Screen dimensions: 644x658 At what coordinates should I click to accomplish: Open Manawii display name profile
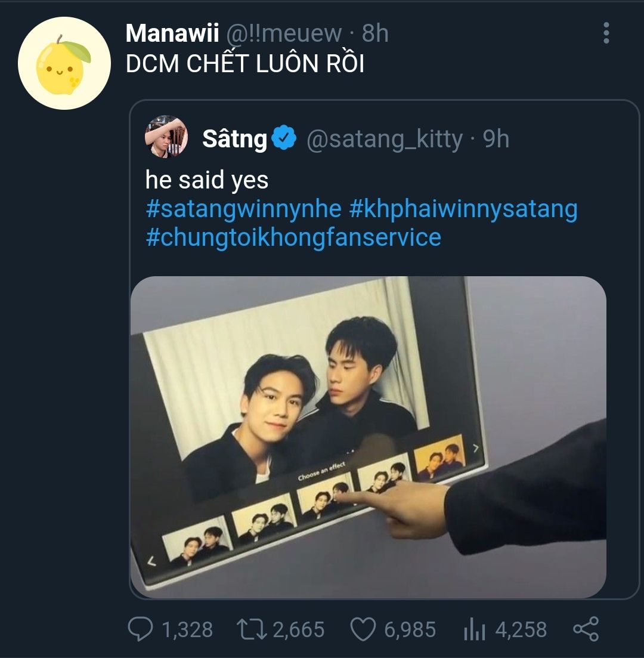172,33
